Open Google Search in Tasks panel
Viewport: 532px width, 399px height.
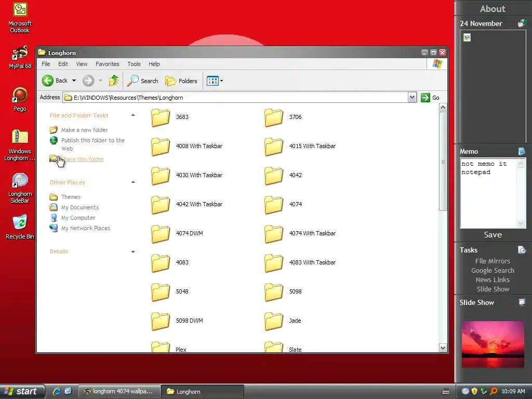[x=493, y=270]
